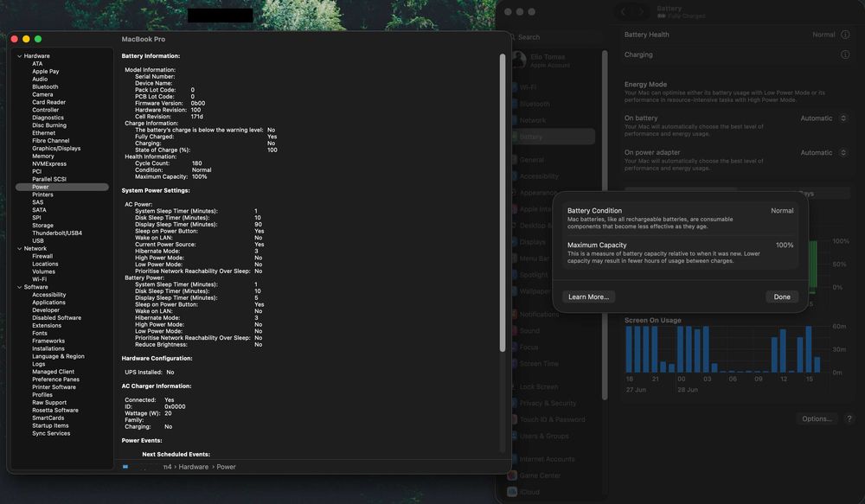Click the Cycle Count value 180
This screenshot has width=865, height=504.
tap(196, 163)
